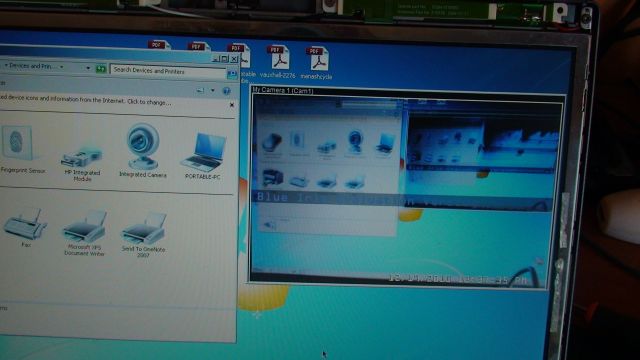Select the PORTABLE-PC laptop icon
This screenshot has height=360, width=640.
(204, 152)
